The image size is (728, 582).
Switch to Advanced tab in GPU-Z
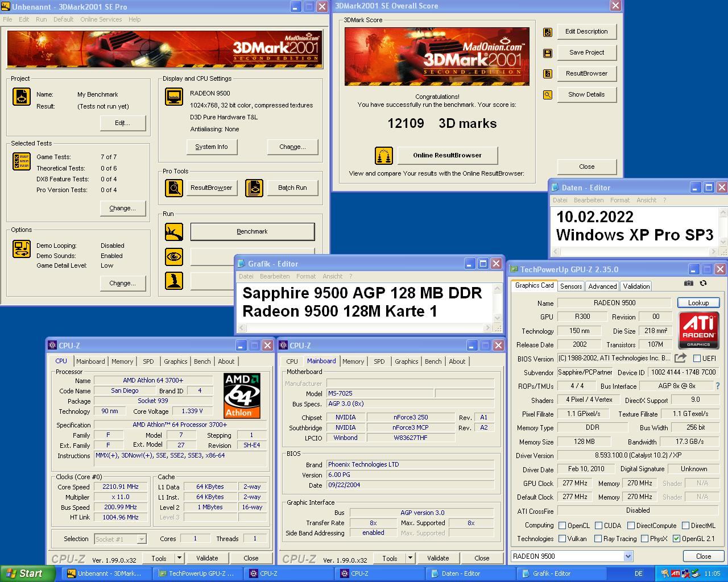[602, 286]
